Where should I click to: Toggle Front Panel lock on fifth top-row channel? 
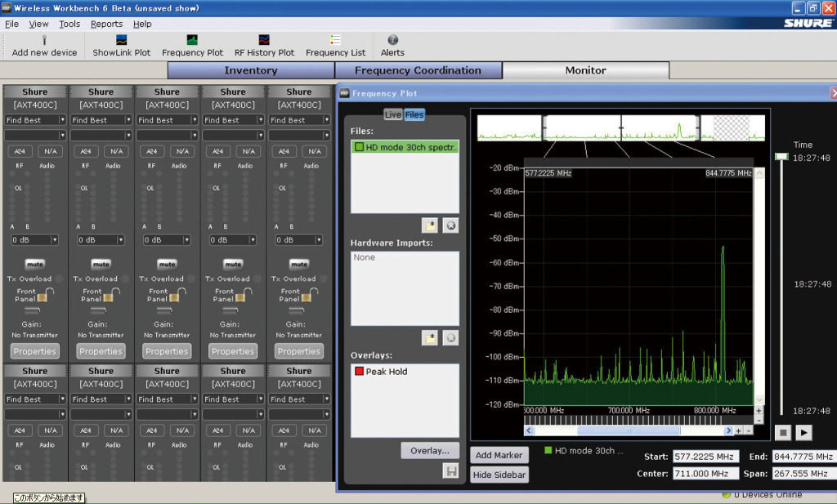pyautogui.click(x=310, y=295)
